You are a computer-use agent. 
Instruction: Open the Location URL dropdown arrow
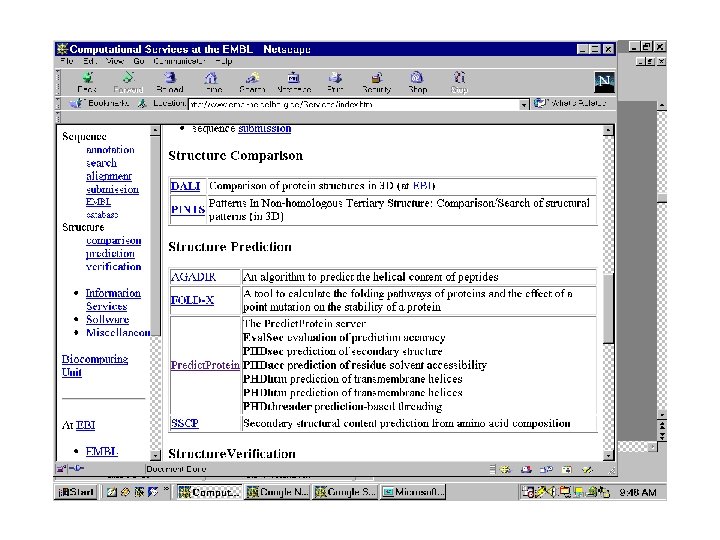pos(523,105)
